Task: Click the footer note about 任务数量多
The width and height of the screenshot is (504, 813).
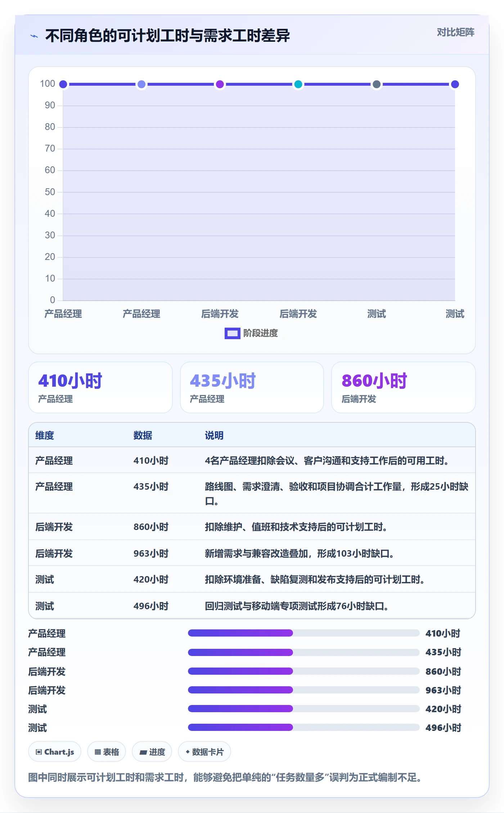Action: click(x=225, y=777)
